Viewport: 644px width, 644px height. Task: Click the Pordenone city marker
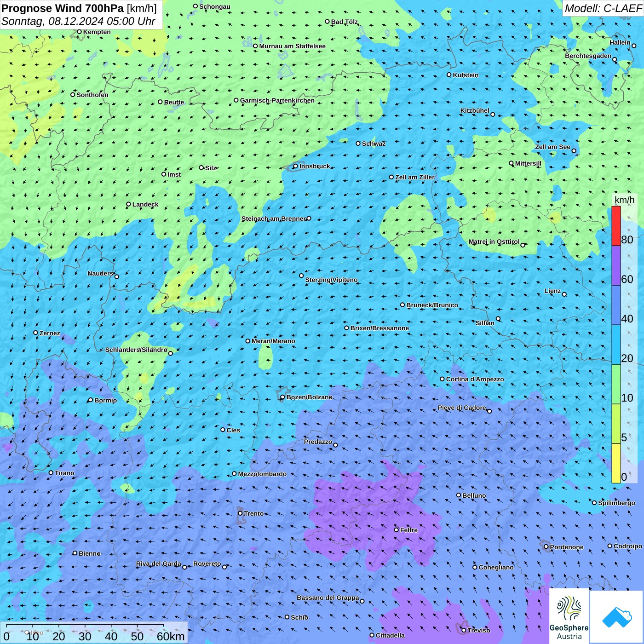[546, 547]
